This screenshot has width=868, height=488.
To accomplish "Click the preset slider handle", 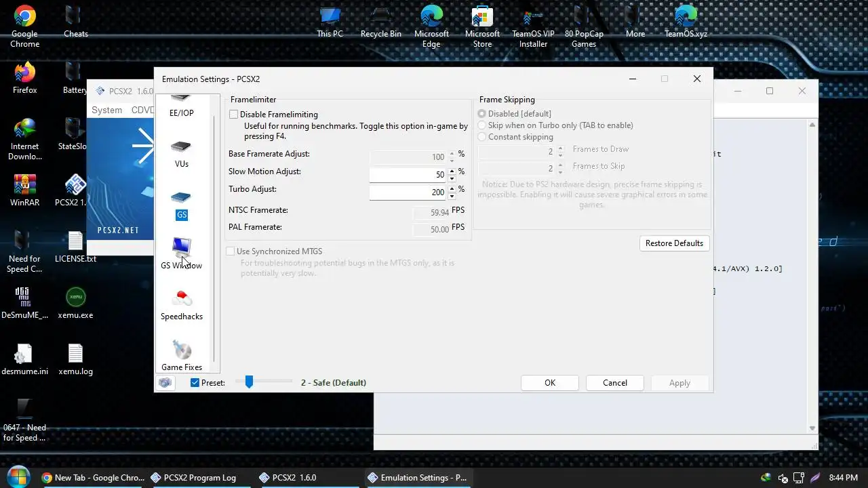I will 249,382.
